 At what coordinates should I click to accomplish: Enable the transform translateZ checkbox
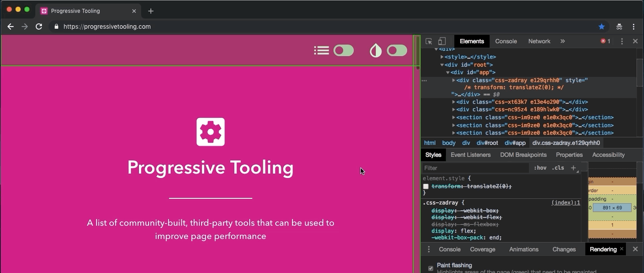[x=426, y=186]
